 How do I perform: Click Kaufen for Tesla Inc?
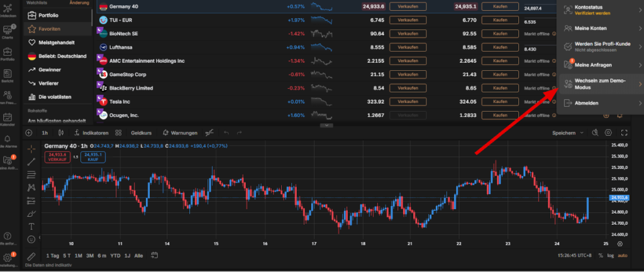500,102
